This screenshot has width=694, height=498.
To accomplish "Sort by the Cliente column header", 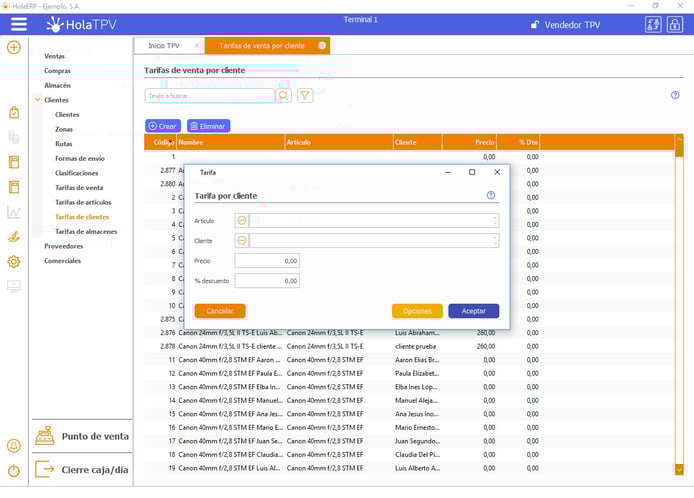I will coord(417,142).
